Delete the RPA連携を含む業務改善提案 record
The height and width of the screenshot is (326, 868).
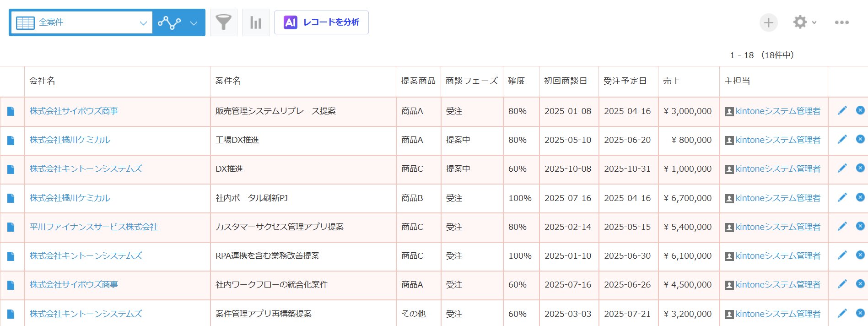click(860, 255)
